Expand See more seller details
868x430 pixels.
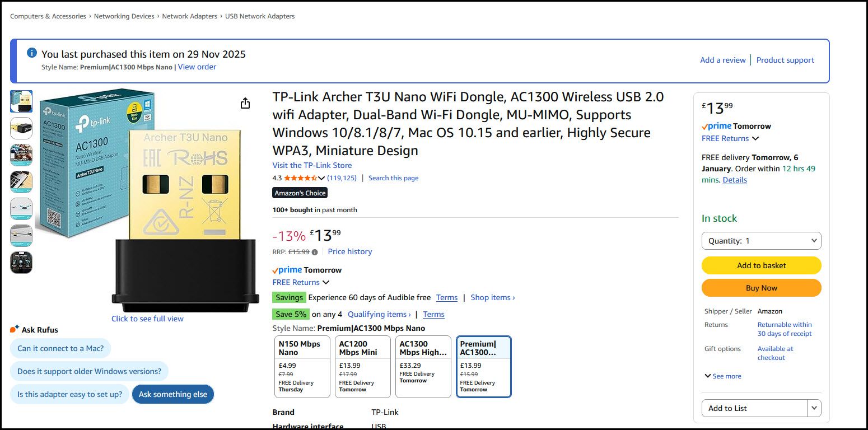click(723, 376)
